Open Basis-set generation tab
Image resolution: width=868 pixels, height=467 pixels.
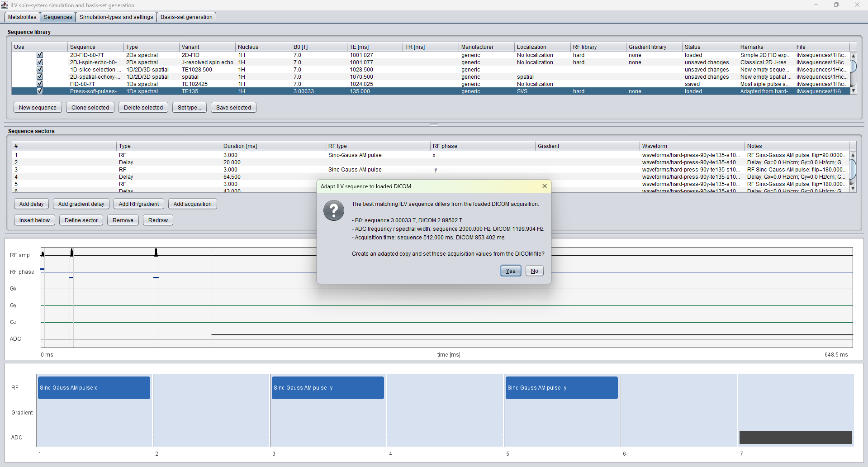[x=186, y=17]
